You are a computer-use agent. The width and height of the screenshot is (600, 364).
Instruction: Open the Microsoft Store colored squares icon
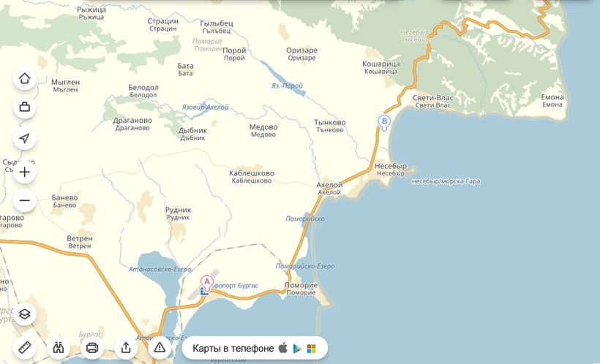click(312, 349)
